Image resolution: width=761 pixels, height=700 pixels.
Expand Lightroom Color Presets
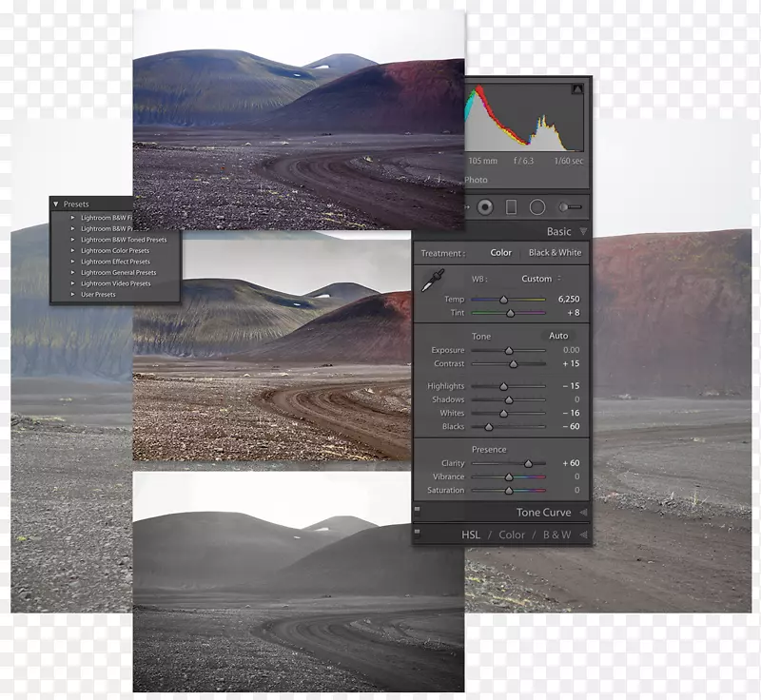click(x=73, y=251)
